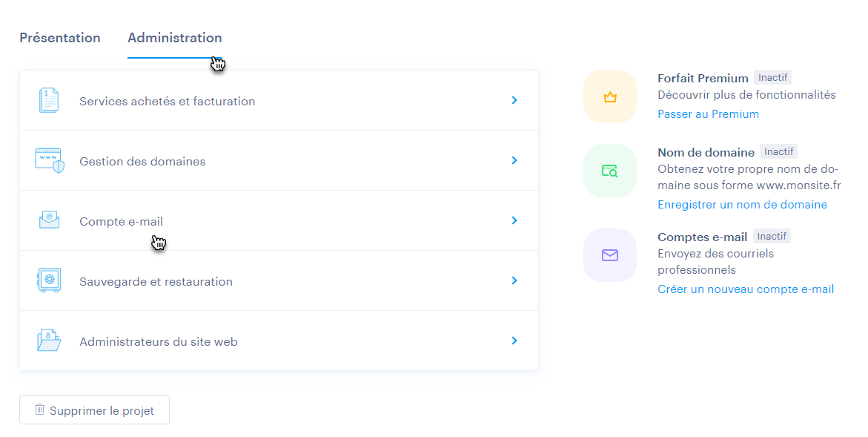Open Enregistrer un nom de domaine link
Image resolution: width=868 pixels, height=437 pixels.
coord(742,205)
